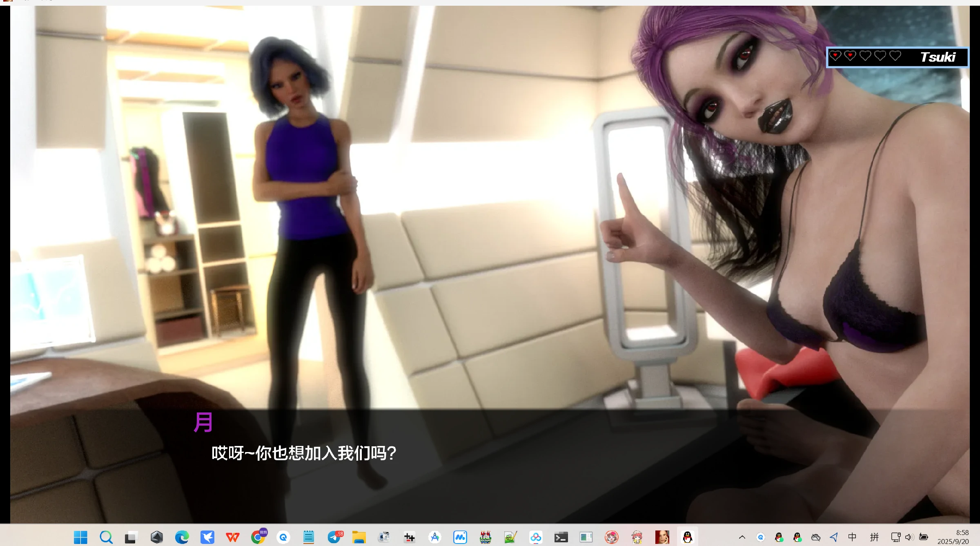980x546 pixels.
Task: Open clock and date calendar flyout
Action: [953, 537]
